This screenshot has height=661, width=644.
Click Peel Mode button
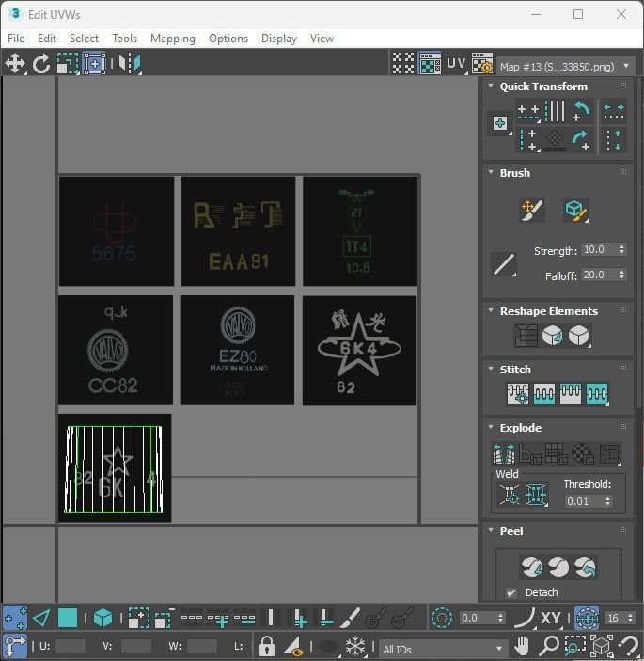pyautogui.click(x=558, y=567)
